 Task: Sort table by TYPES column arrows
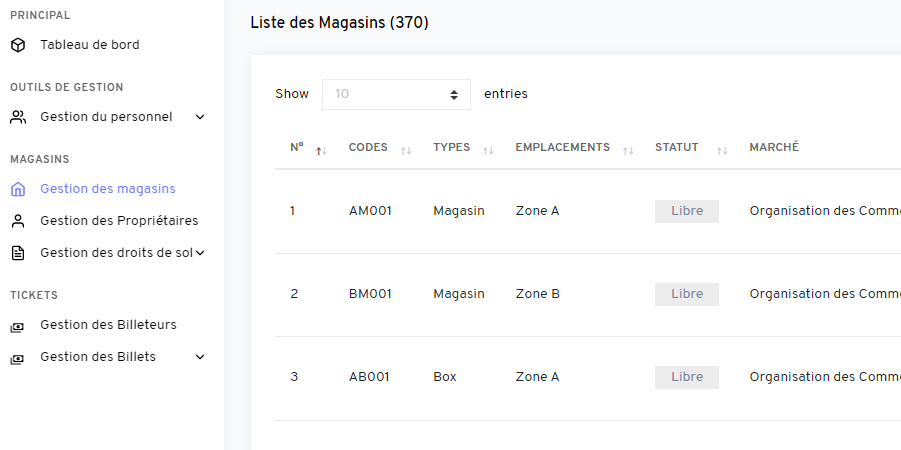click(488, 151)
